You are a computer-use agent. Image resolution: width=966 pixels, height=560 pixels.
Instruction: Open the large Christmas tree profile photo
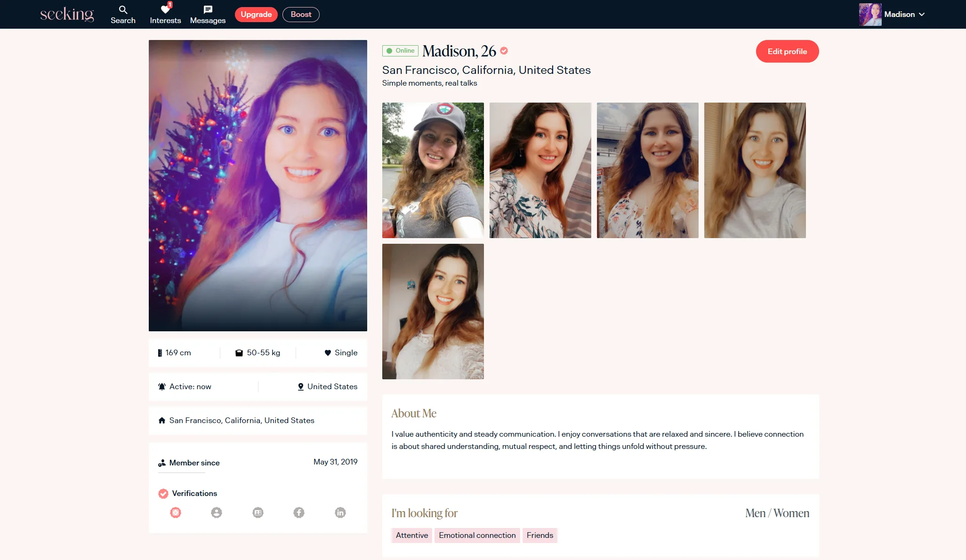[x=258, y=185]
